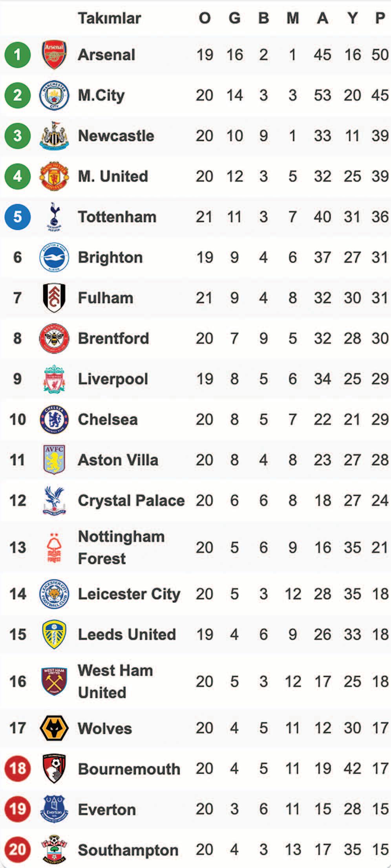The height and width of the screenshot is (868, 391).
Task: Click Southampton's 15 points value
Action: pyautogui.click(x=380, y=850)
